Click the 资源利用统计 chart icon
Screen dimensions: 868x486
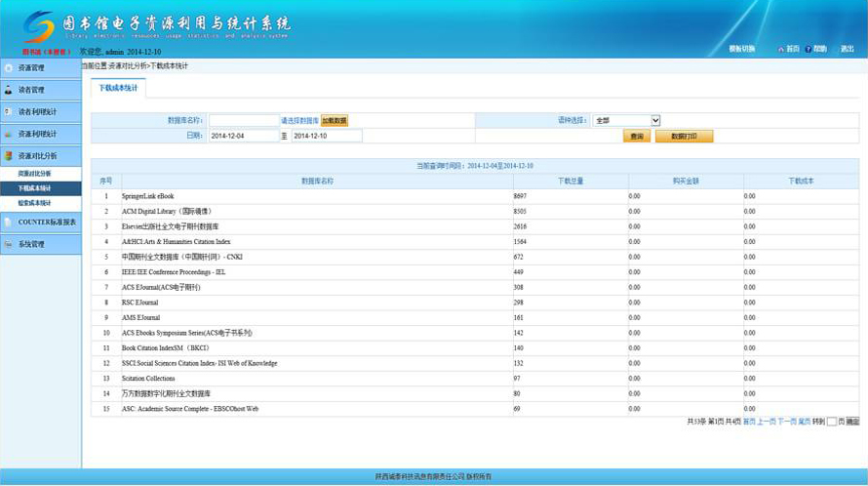9,134
